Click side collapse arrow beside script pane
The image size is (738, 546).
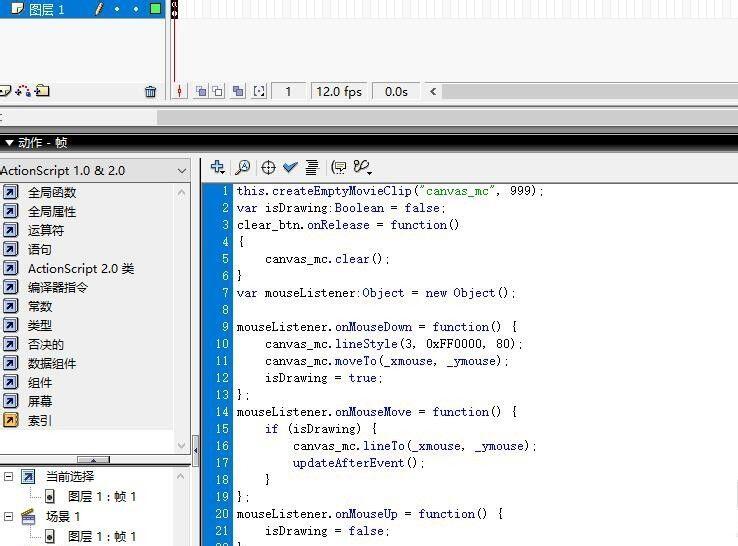(x=195, y=450)
